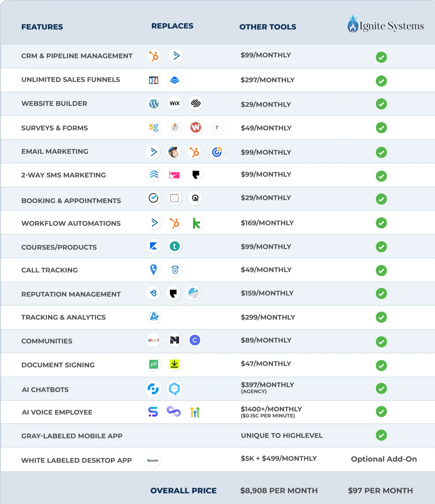
Task: Click the HubSpot icon in Email Marketing row
Action: [x=195, y=152]
